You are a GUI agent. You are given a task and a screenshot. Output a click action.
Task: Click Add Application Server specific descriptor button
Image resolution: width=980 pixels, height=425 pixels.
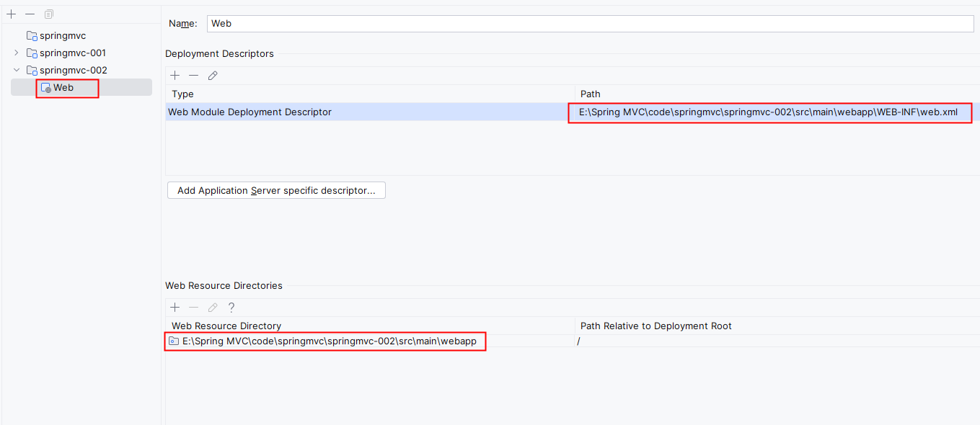[x=276, y=191]
